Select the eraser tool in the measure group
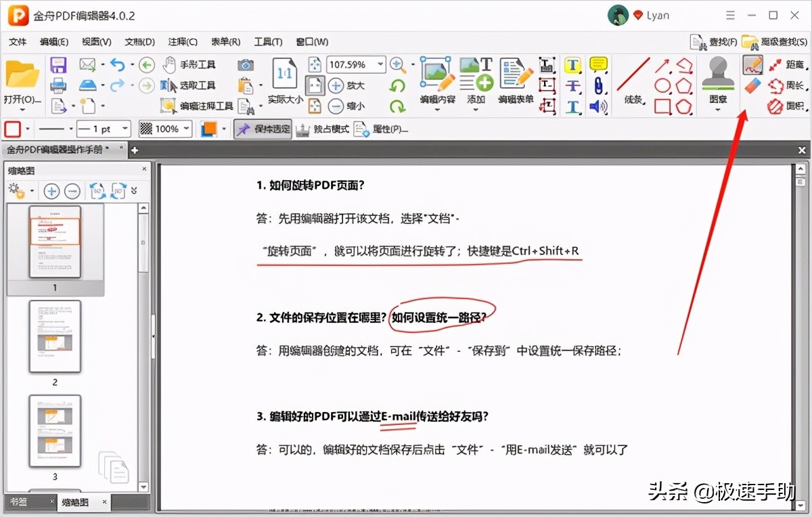 tap(752, 85)
